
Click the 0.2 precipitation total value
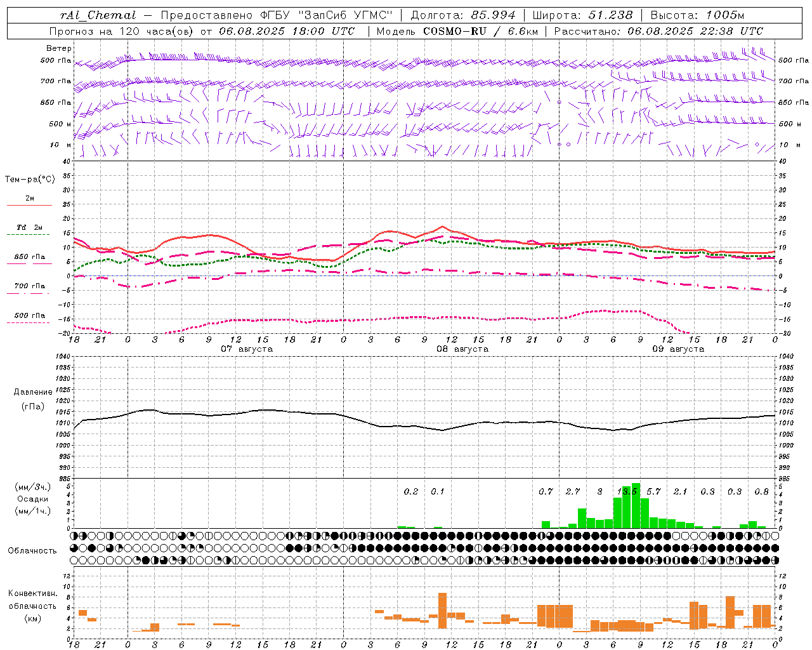[411, 491]
